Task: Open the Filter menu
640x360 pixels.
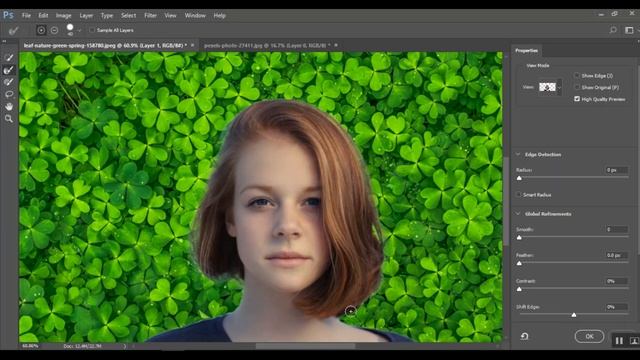Action: (150, 16)
